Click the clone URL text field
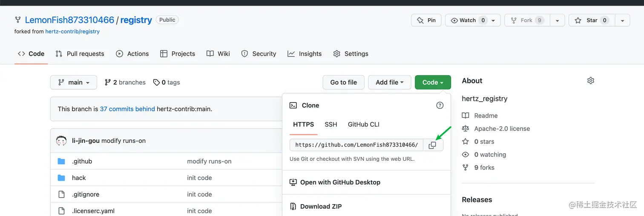 [x=356, y=145]
